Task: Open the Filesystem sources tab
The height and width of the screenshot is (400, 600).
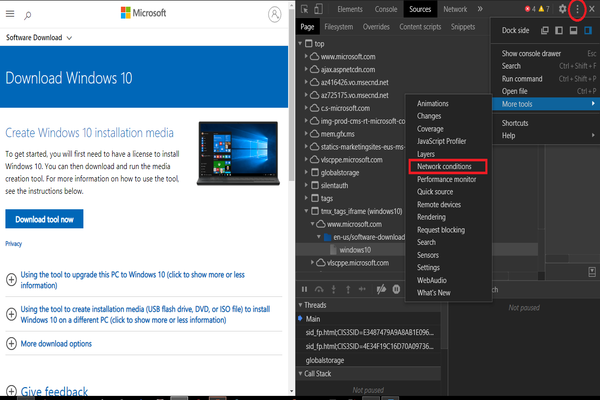Action: [x=339, y=27]
